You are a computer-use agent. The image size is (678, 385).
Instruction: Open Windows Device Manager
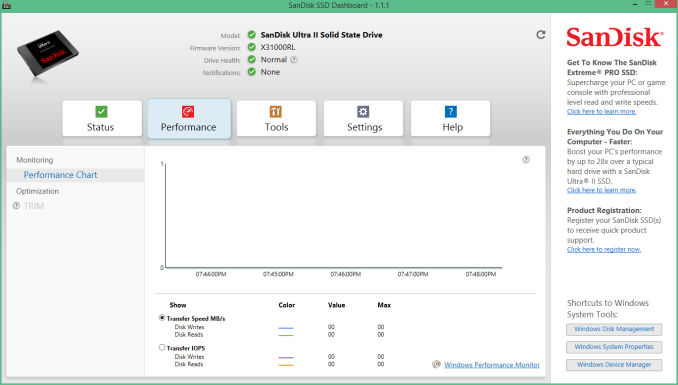click(614, 365)
